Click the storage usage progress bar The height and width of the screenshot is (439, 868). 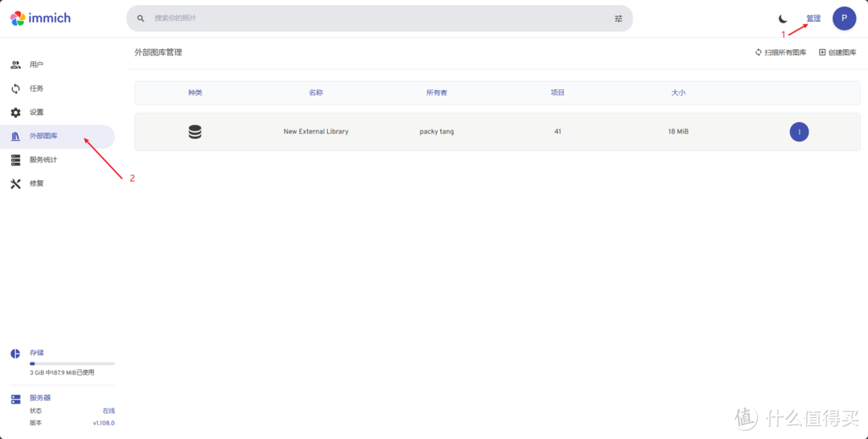click(72, 364)
